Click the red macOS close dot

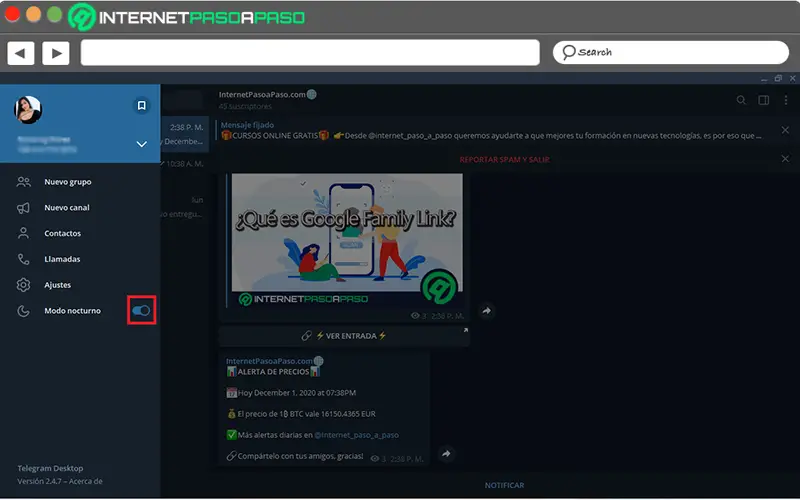click(12, 14)
